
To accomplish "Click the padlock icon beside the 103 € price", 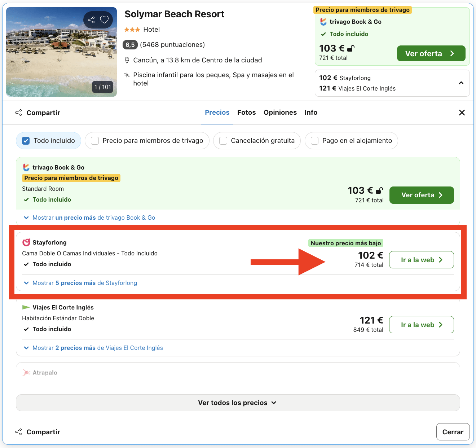I will tap(352, 48).
